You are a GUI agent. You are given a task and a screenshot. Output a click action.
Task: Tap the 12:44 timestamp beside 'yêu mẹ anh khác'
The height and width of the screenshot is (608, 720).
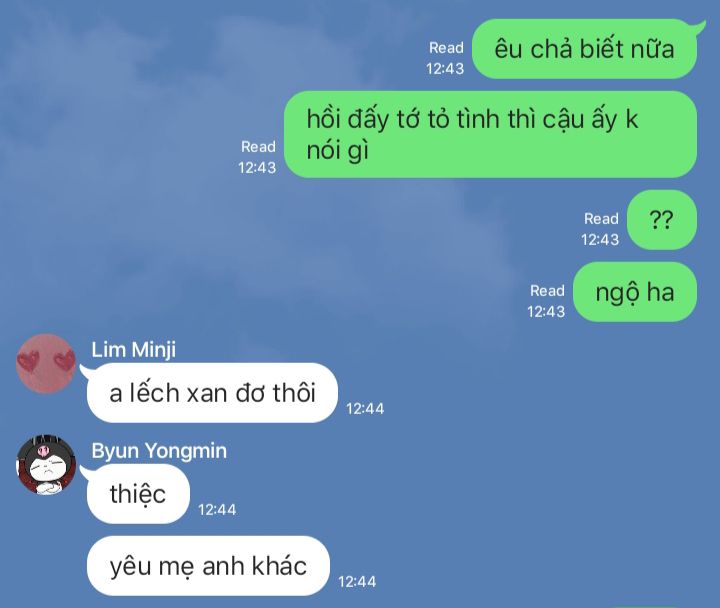pyautogui.click(x=357, y=582)
